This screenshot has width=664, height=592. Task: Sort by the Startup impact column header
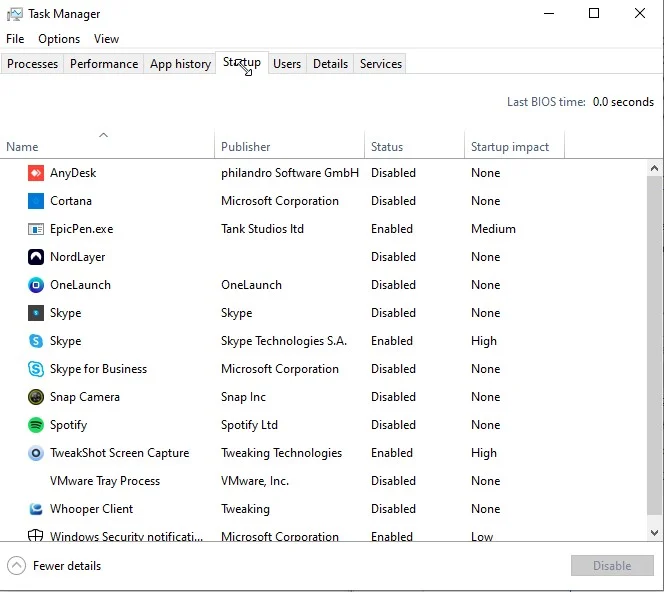515,147
